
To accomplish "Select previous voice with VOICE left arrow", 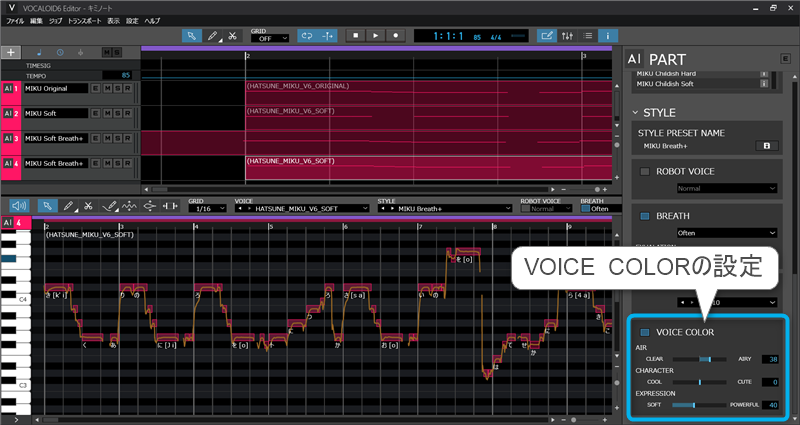I will tap(240, 209).
